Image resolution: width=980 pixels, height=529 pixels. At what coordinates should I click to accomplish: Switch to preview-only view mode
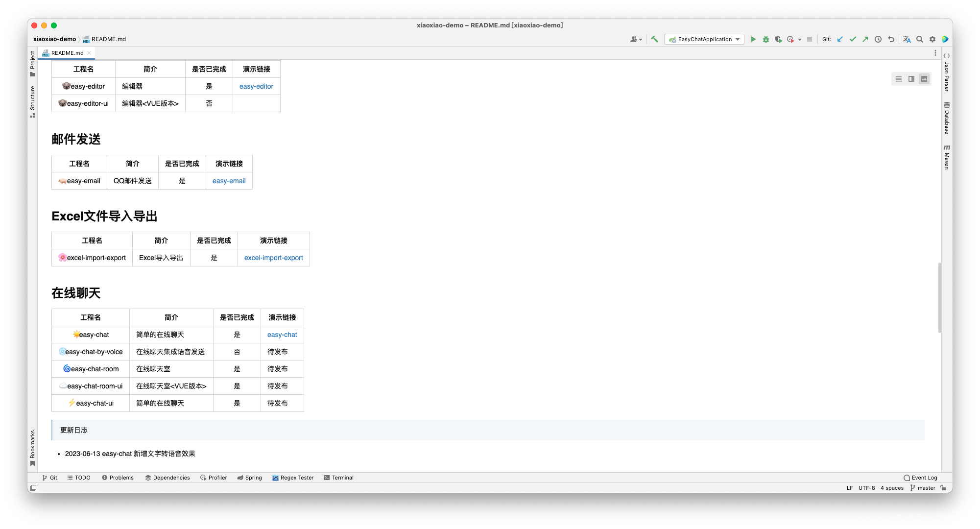click(924, 79)
